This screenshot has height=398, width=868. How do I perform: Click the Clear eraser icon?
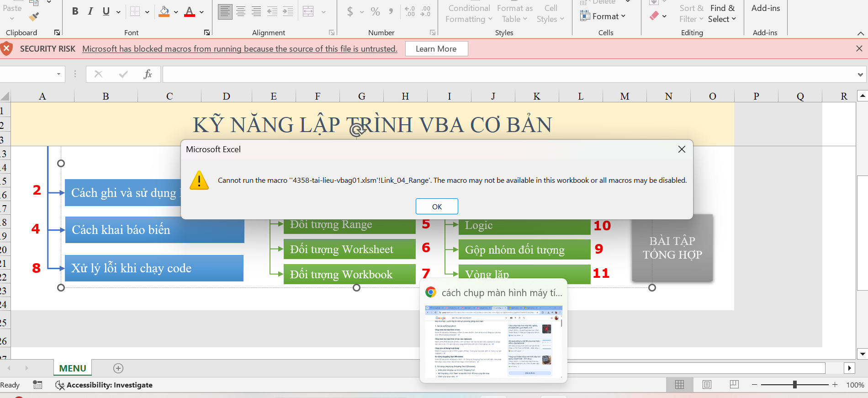point(654,16)
